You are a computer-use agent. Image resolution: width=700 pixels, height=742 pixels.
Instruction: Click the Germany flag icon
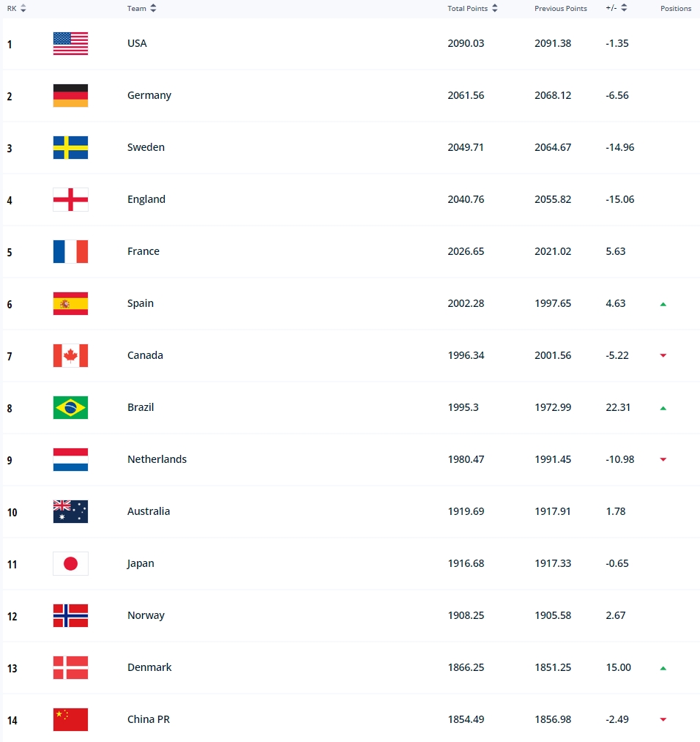pyautogui.click(x=70, y=96)
